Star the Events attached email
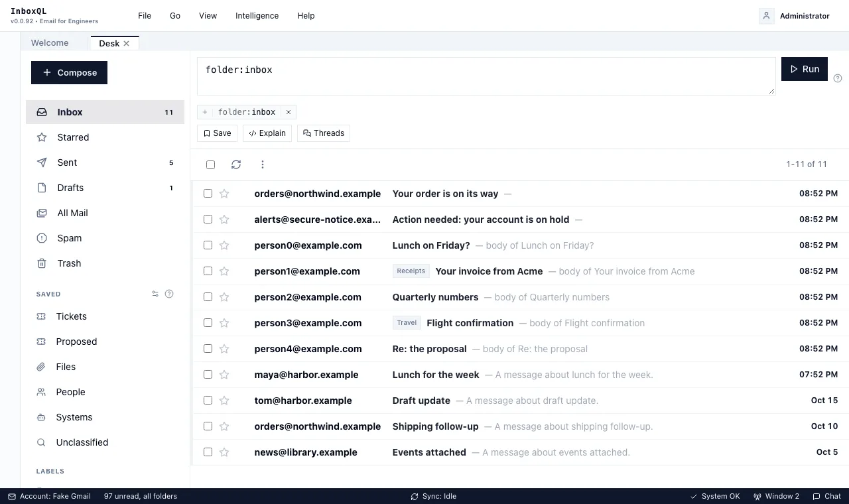 pos(224,452)
